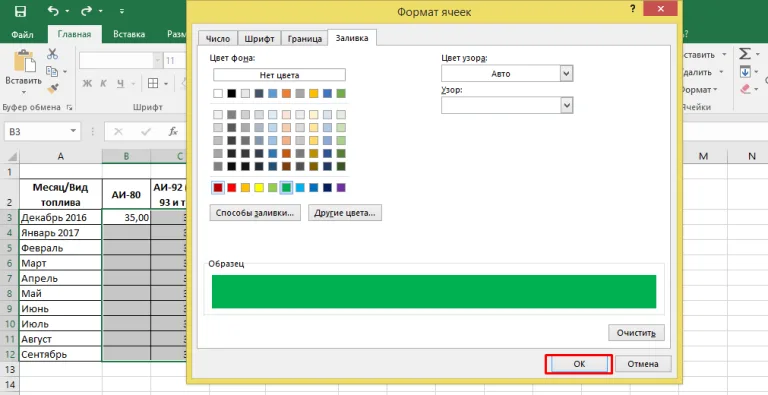The width and height of the screenshot is (768, 395).
Task: Click the Отмена button
Action: point(643,364)
